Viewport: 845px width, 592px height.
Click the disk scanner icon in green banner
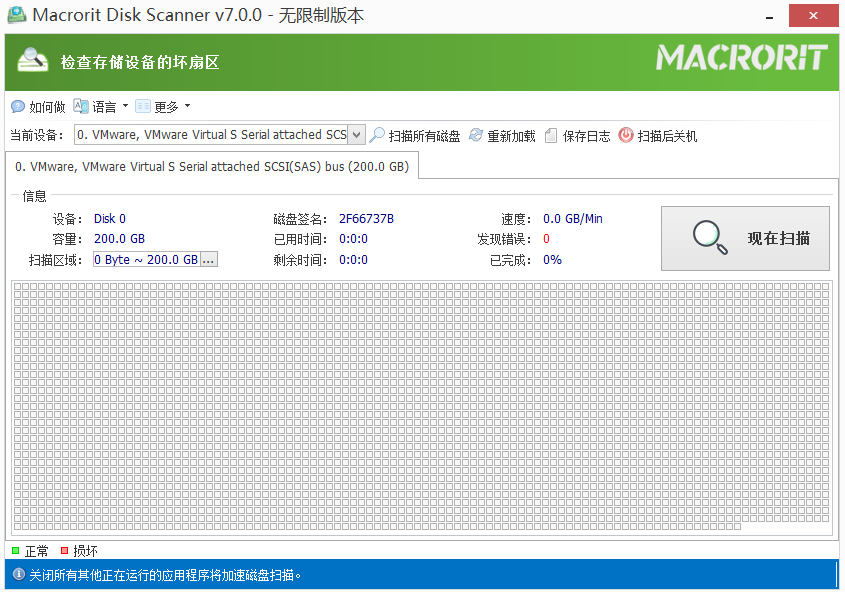coord(33,60)
